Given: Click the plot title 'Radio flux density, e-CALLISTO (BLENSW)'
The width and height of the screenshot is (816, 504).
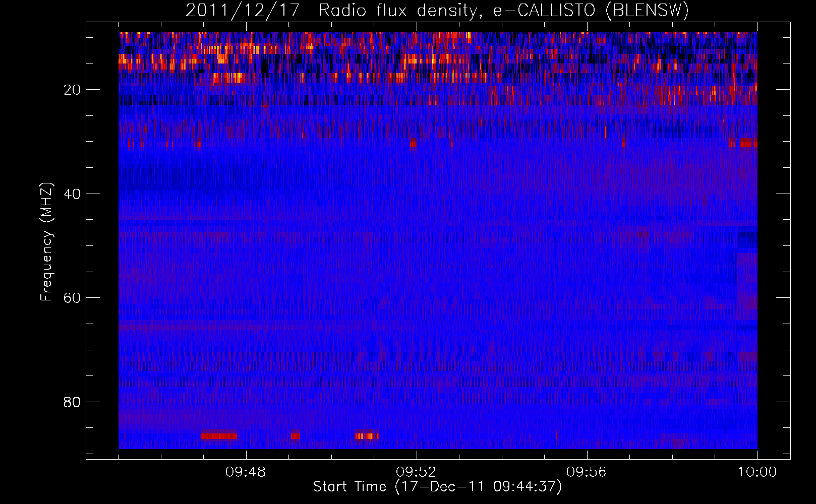Looking at the screenshot, I should 504,10.
